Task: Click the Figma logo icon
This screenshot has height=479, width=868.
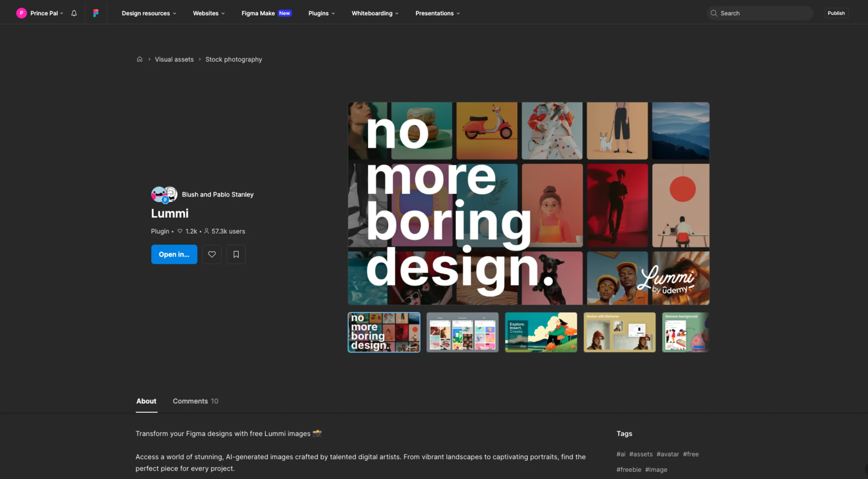Action: [96, 13]
